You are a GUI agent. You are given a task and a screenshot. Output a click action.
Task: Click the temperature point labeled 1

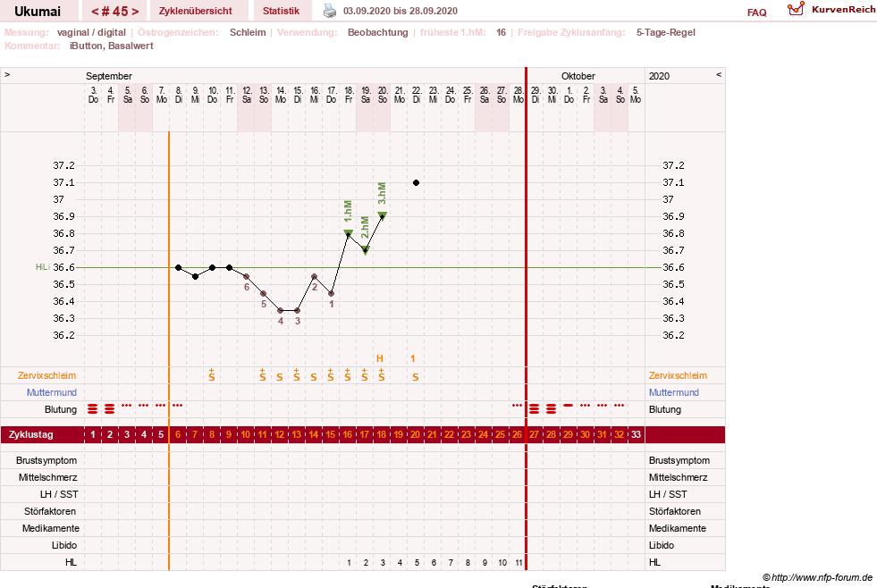[x=331, y=293]
